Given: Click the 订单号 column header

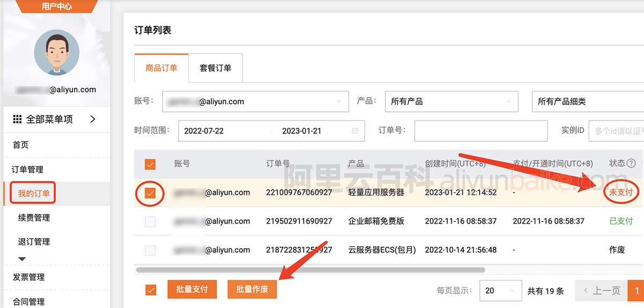Looking at the screenshot, I should [x=278, y=163].
